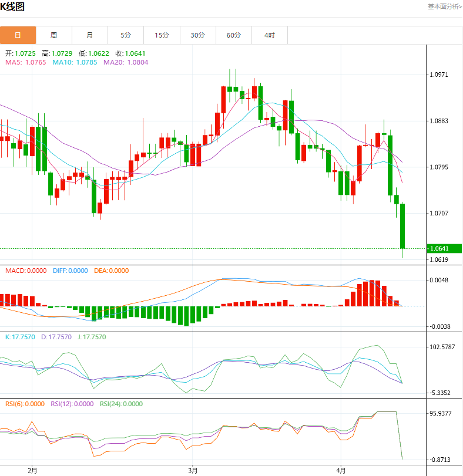
Task: Select the 日 daily chart tab
Action: pyautogui.click(x=18, y=35)
